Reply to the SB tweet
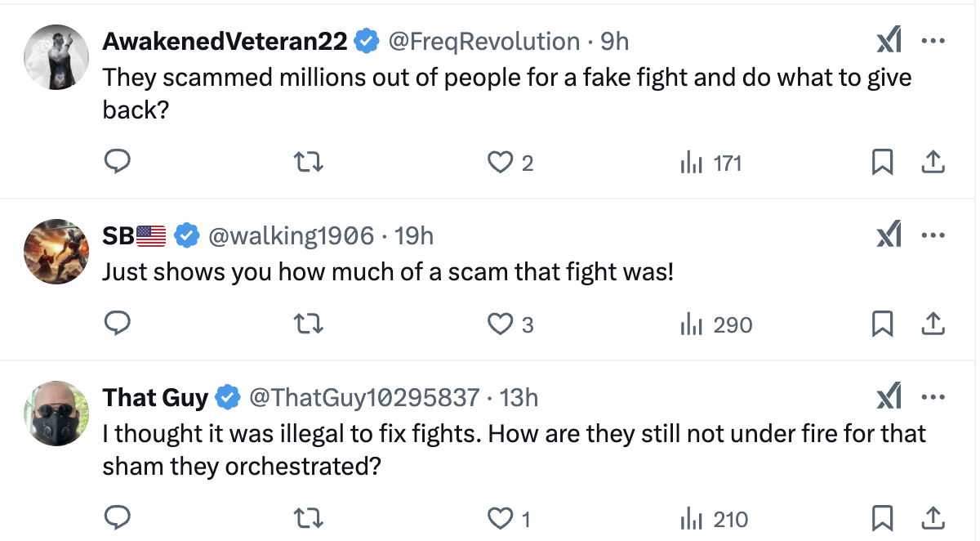 point(118,324)
